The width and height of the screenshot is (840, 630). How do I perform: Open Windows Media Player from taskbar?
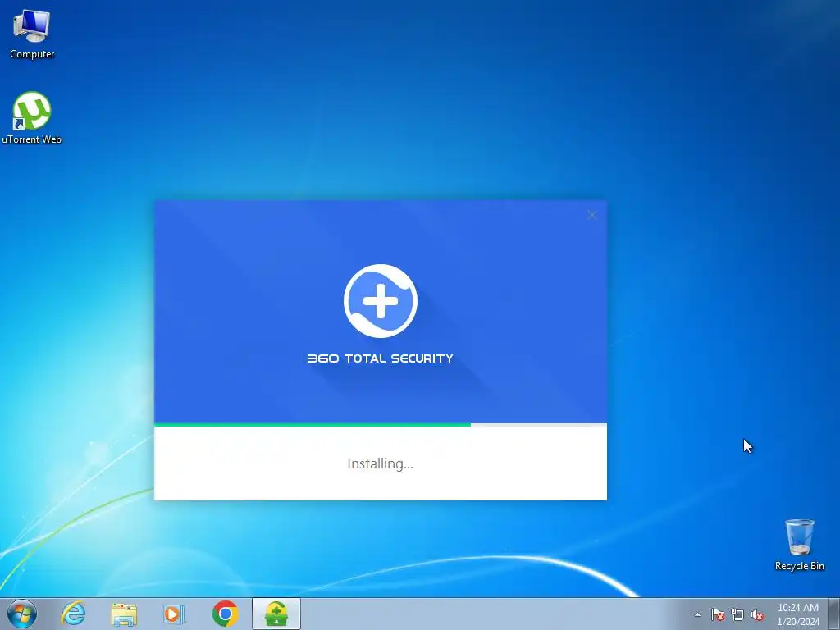(174, 614)
